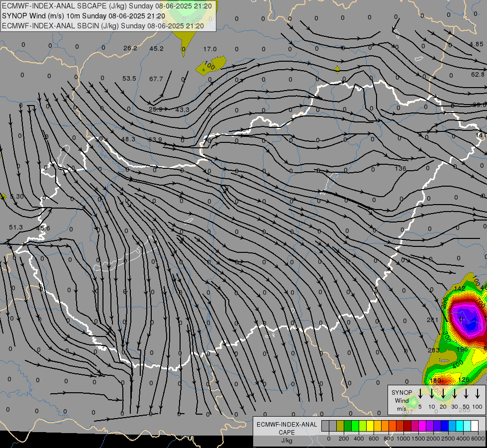The height and width of the screenshot is (448, 487).
Task: Click the 10 m/s wind arrow in legend
Action: coord(432,393)
